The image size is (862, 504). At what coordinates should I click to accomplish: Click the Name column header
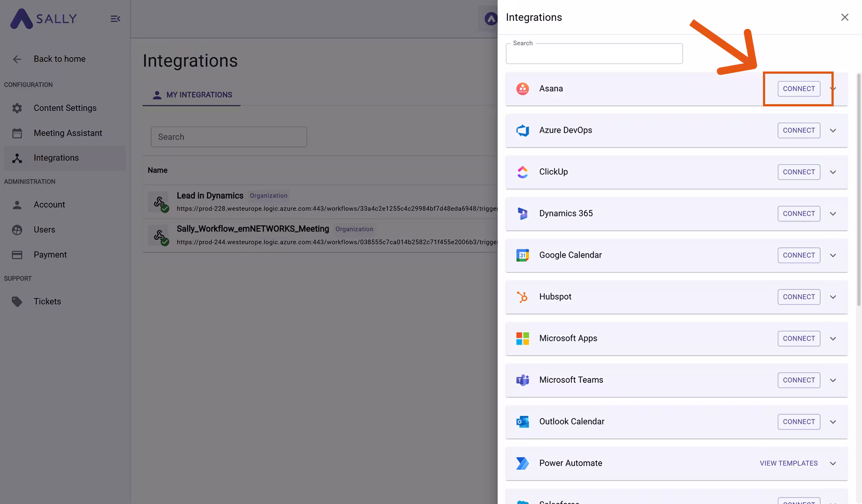[157, 170]
